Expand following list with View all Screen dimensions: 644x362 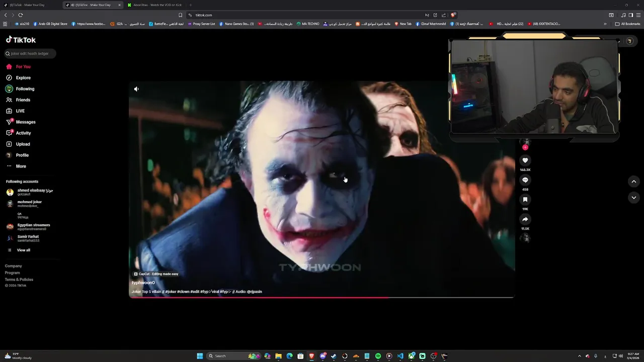pos(18,250)
